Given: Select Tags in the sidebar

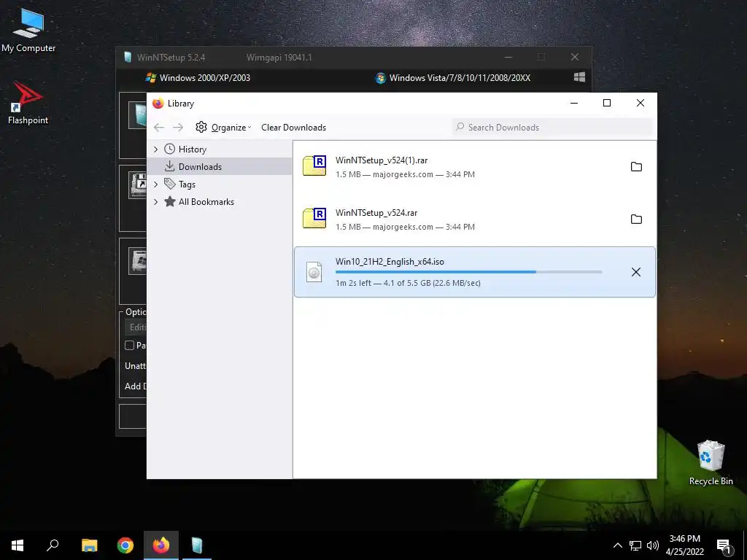Looking at the screenshot, I should click(x=187, y=184).
